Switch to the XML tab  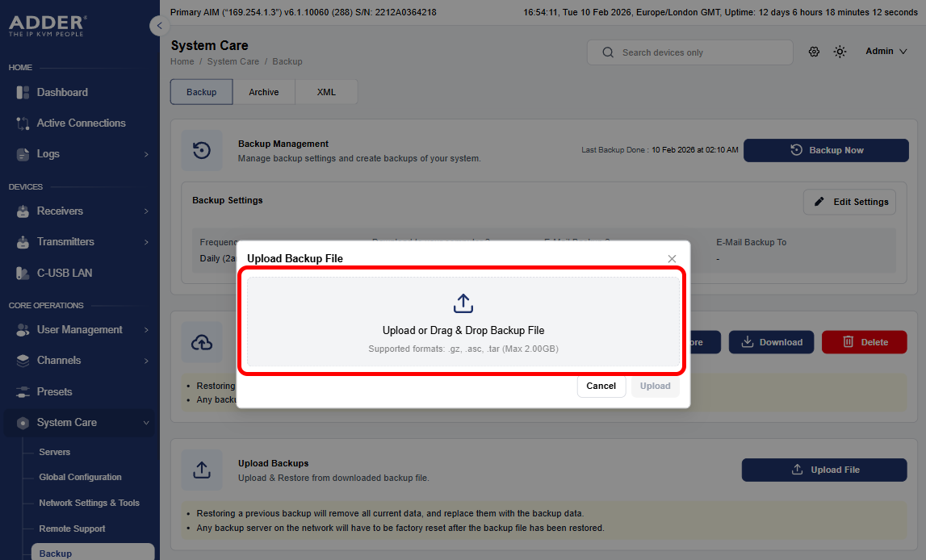coord(326,92)
